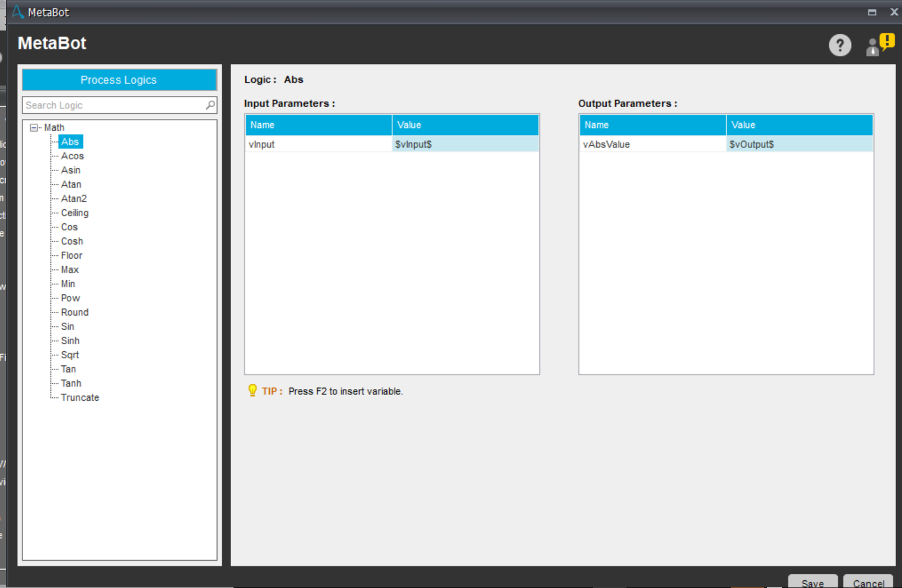Click the MetaBot logo icon in title bar
The width and height of the screenshot is (902, 588).
point(18,12)
